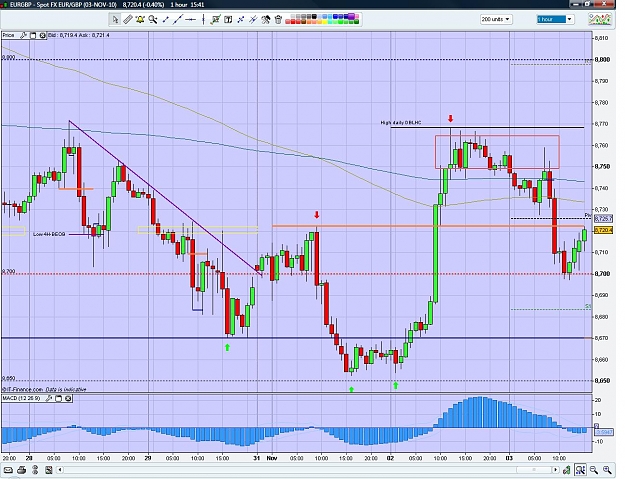Expand the timeframe dropdown arrow
625x479 pixels.
pos(570,19)
